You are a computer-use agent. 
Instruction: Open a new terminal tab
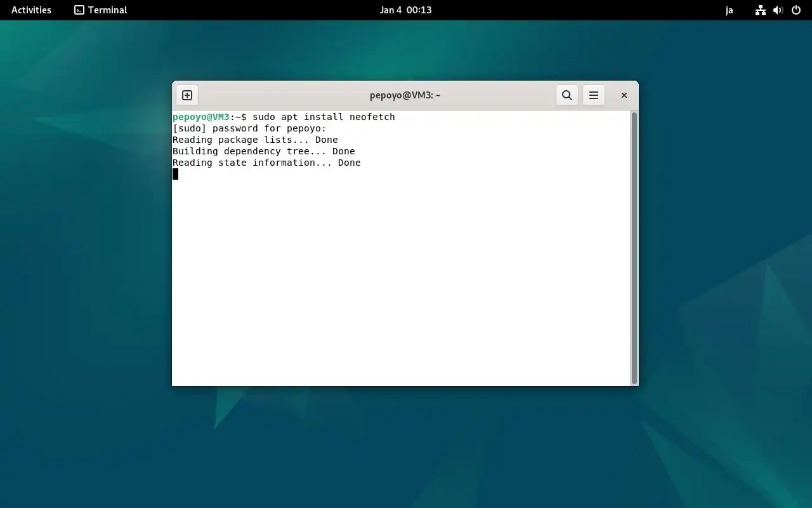pos(187,95)
